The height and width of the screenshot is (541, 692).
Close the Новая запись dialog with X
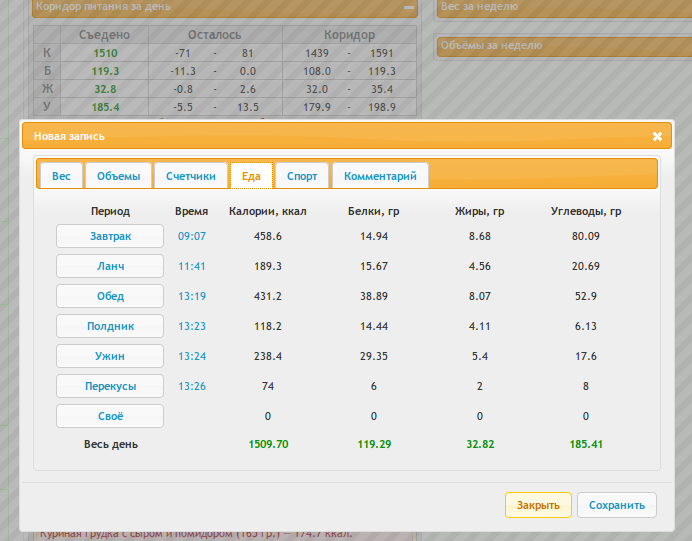coord(657,136)
